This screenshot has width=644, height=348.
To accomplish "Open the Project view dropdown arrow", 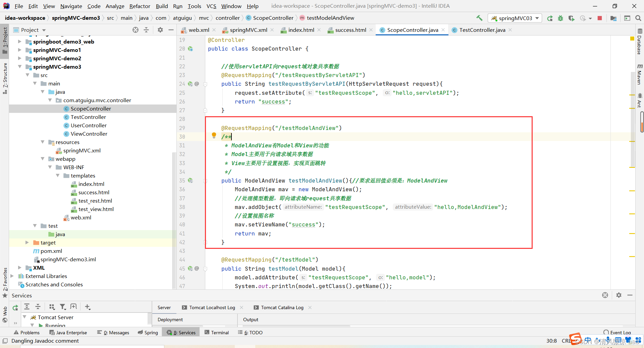I will click(x=44, y=30).
